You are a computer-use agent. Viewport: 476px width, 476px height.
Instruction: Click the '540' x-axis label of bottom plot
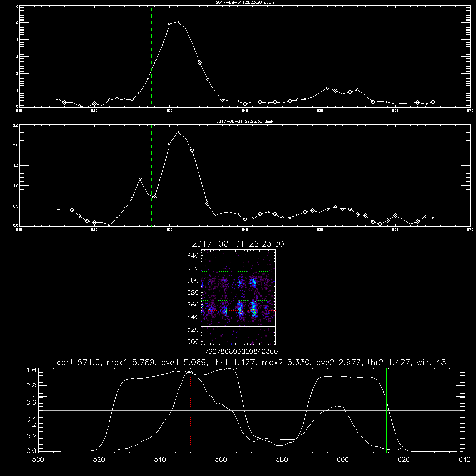tap(160, 459)
